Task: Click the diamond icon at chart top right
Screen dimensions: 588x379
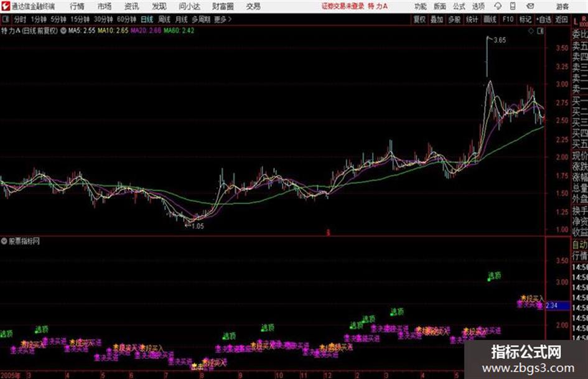Action: pyautogui.click(x=531, y=31)
